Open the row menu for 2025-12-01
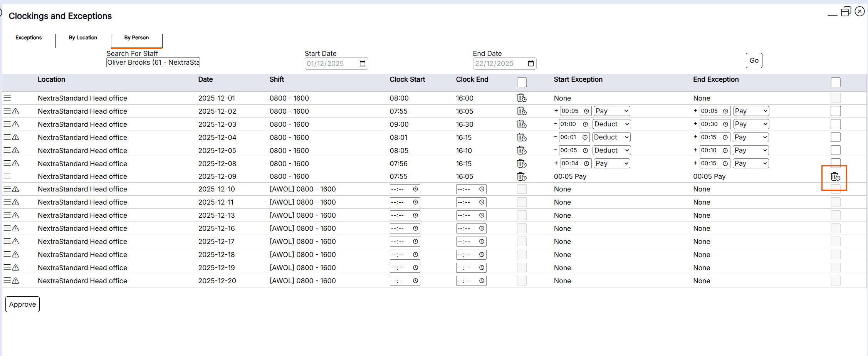The image size is (868, 356). [x=7, y=98]
